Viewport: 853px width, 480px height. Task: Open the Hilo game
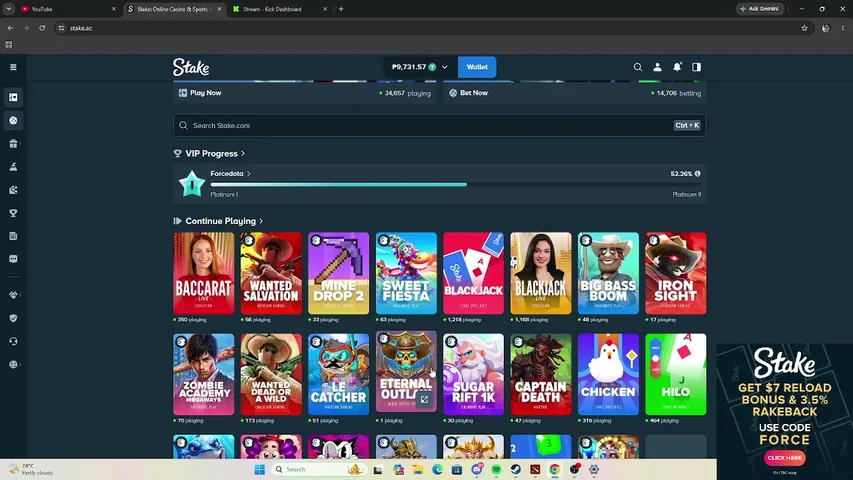(676, 374)
